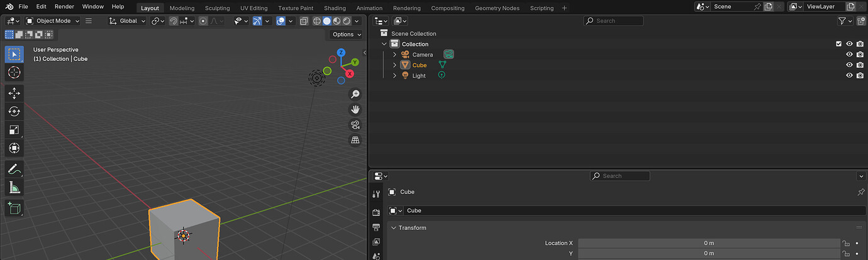Viewport: 868px width, 260px height.
Task: Expand the Light tree item
Action: (395, 75)
